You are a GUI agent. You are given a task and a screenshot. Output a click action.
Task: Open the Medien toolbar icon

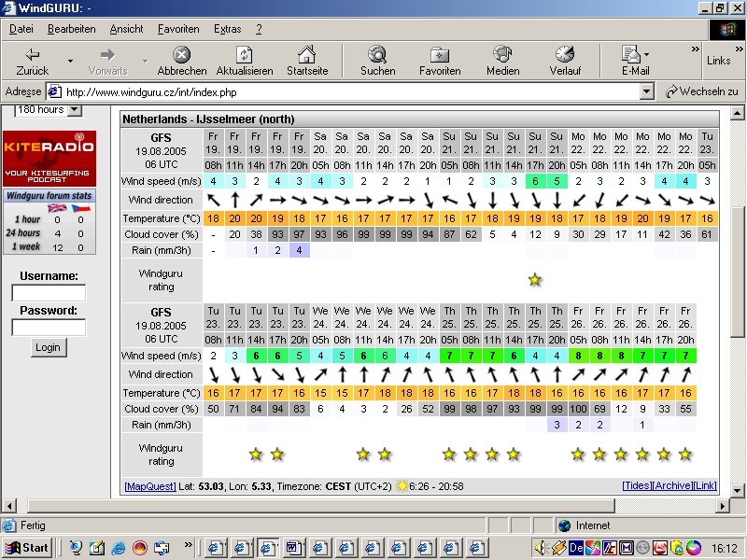coord(502,55)
